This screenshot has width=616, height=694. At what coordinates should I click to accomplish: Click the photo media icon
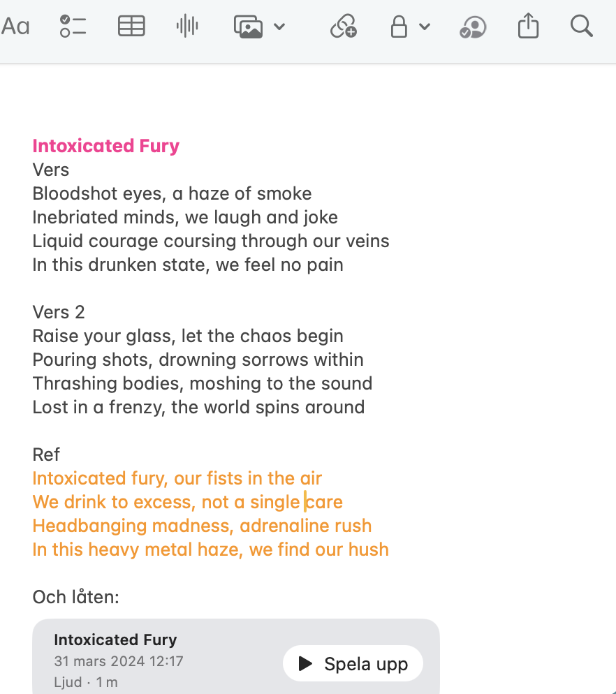(x=248, y=27)
